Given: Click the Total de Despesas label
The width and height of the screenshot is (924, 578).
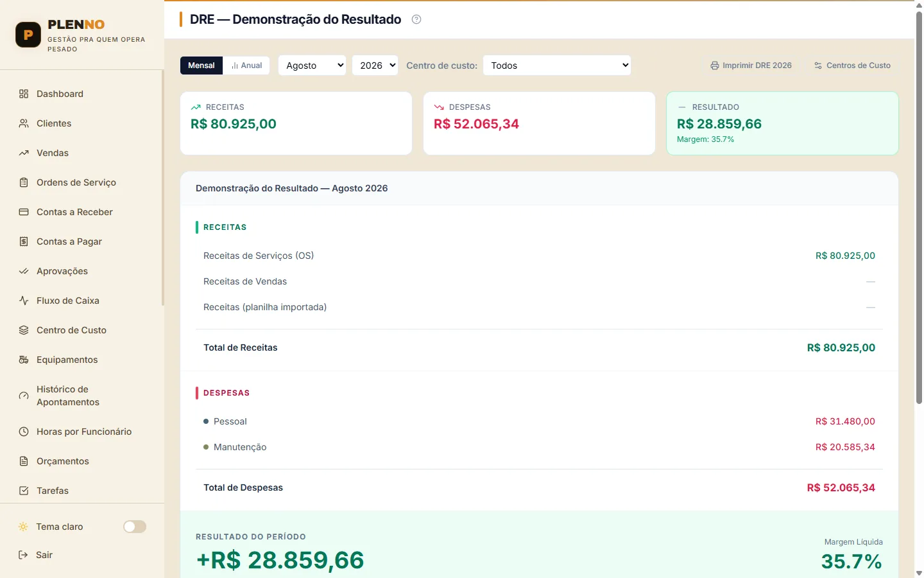Looking at the screenshot, I should click(243, 487).
